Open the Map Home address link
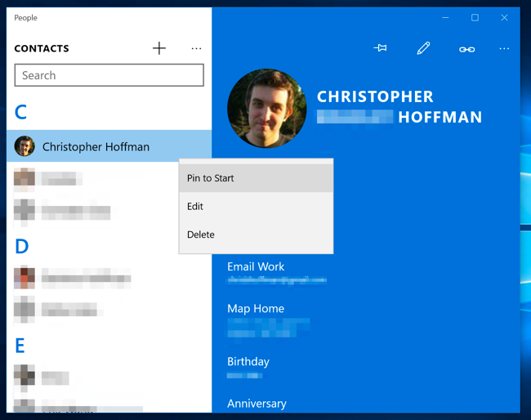Viewport: 531px width, 420px height. [269, 328]
